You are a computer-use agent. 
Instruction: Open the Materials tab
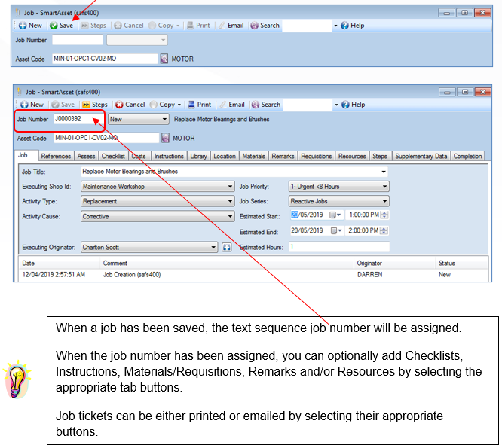pos(253,156)
